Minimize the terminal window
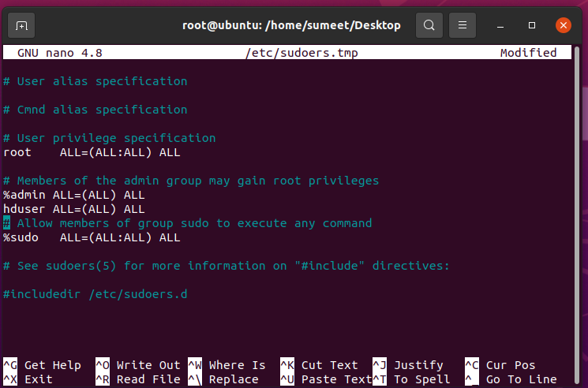 tap(500, 26)
